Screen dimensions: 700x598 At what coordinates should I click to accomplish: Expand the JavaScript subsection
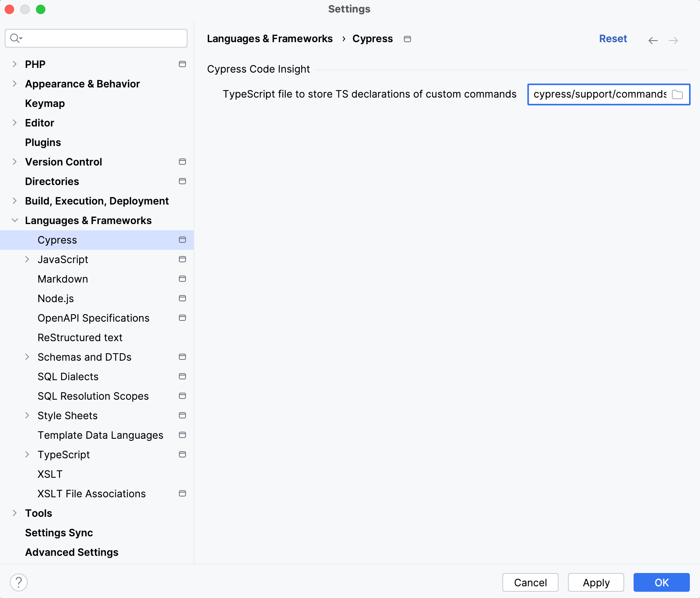[27, 259]
